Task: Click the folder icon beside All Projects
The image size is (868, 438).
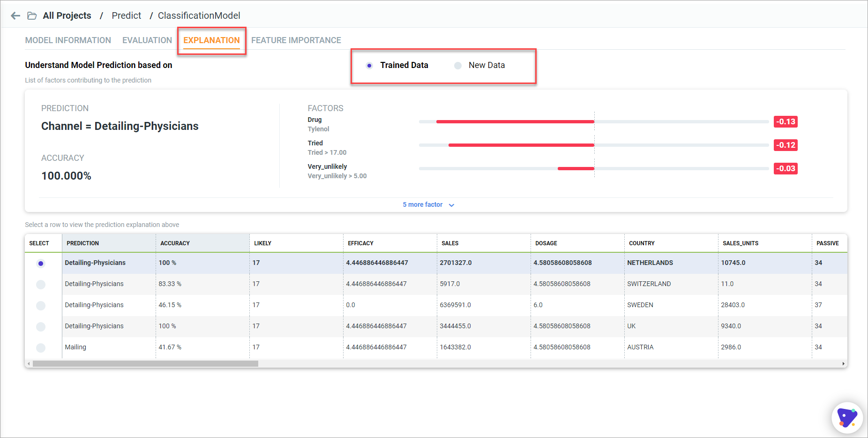Action: pyautogui.click(x=32, y=16)
